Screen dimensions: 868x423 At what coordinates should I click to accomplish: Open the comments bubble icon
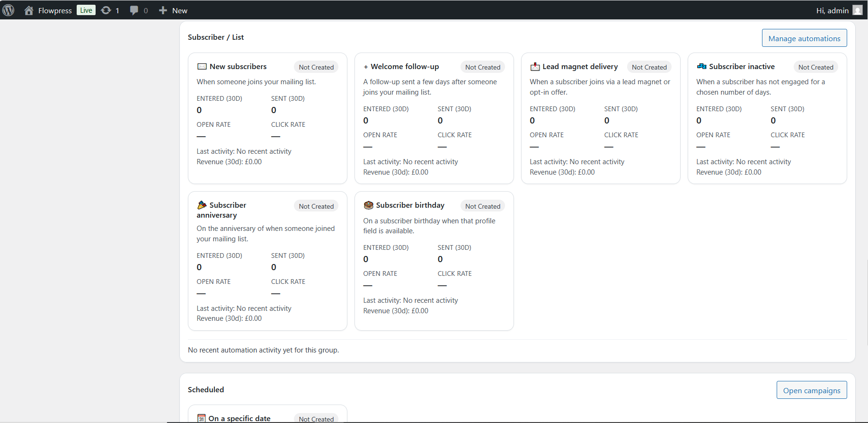(x=134, y=10)
